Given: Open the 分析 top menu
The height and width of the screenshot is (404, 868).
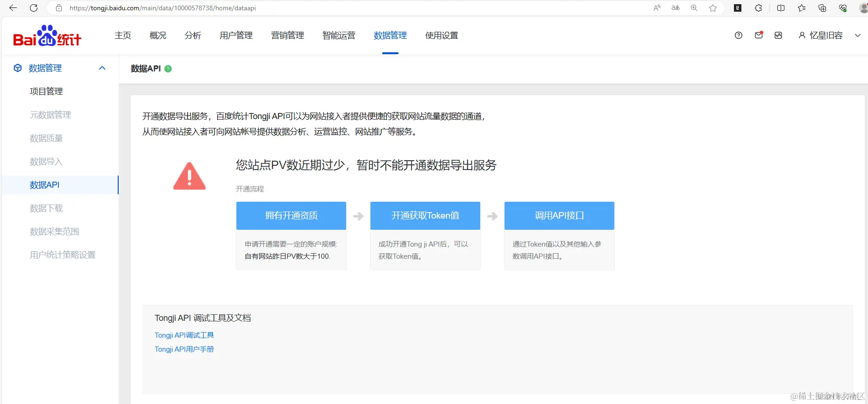Looking at the screenshot, I should point(193,35).
